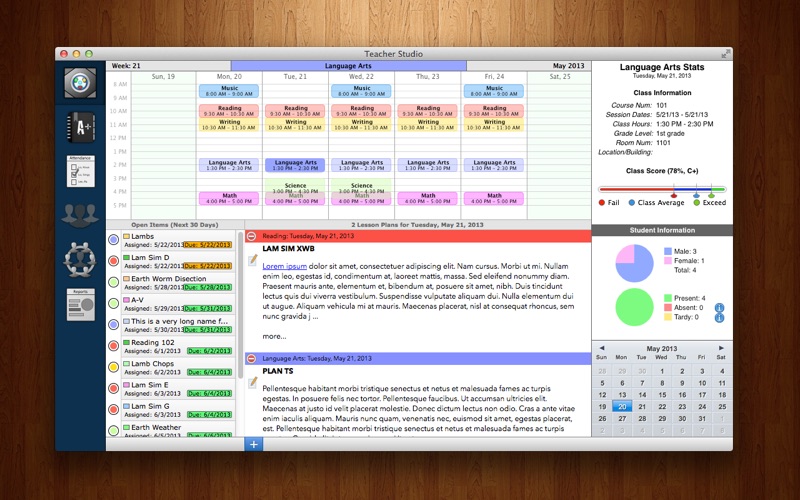Select Wednesday Science 3:00 PM event
800x500 pixels.
tap(361, 187)
